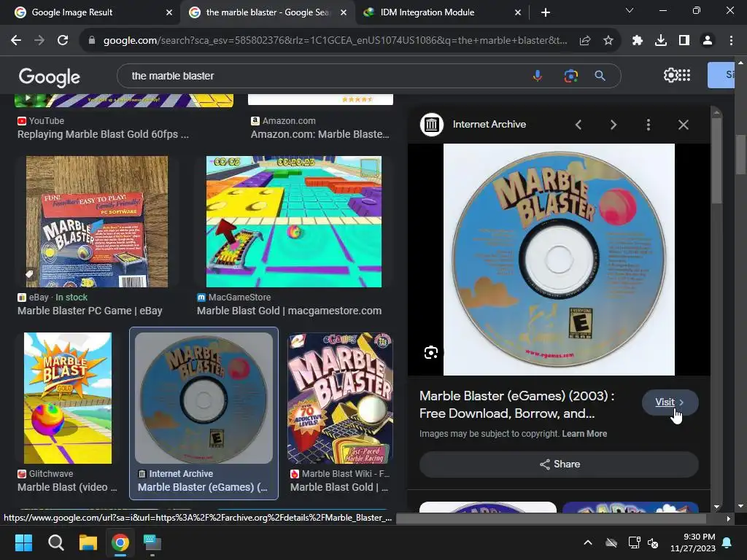Open the Windows Start menu
747x560 pixels.
coord(23,542)
